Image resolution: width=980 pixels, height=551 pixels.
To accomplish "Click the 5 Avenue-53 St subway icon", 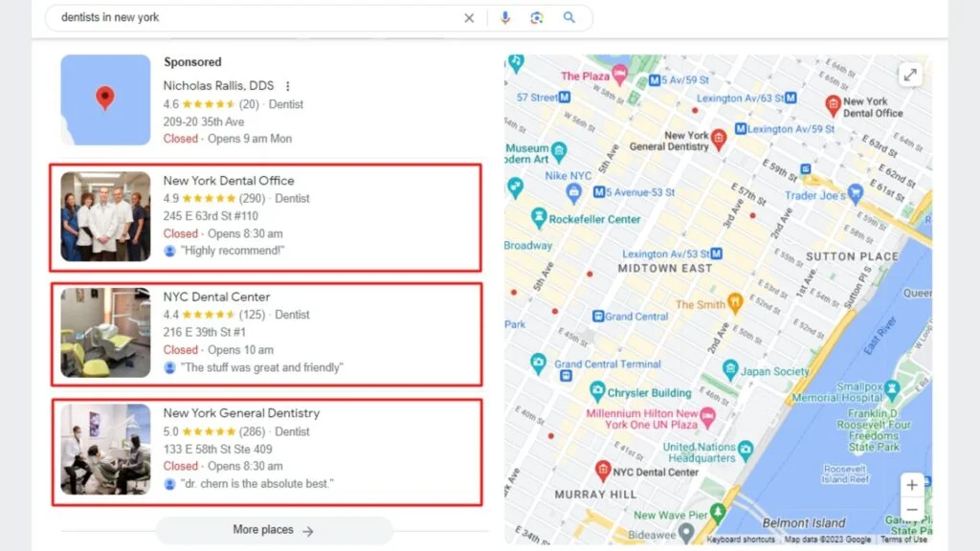I will (x=599, y=191).
